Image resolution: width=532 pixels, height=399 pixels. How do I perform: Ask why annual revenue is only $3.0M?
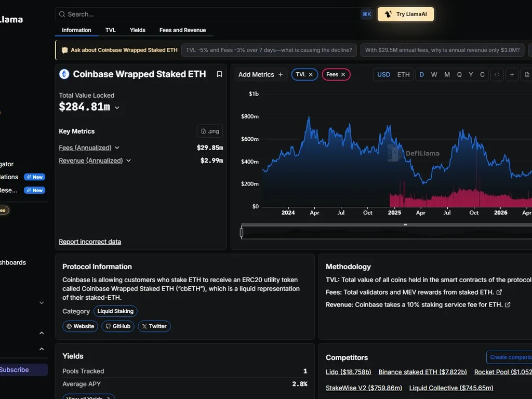442,50
